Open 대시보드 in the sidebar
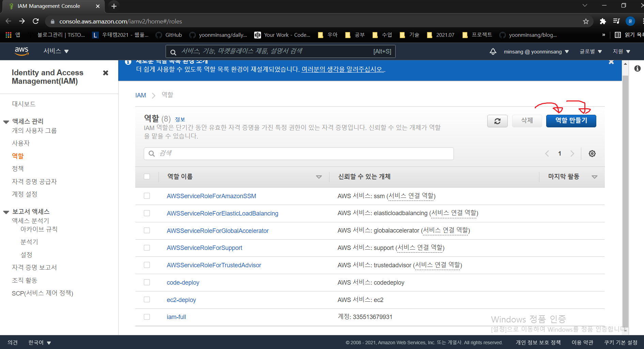 [x=24, y=104]
